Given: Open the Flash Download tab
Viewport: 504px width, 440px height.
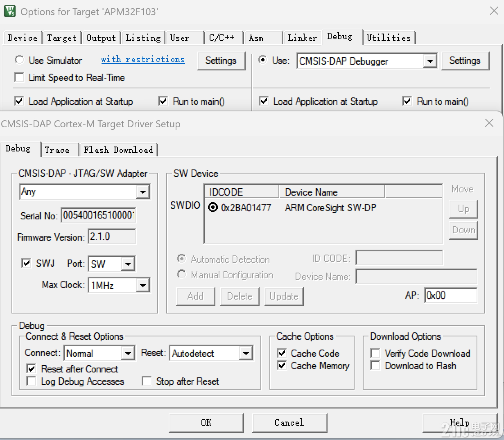Looking at the screenshot, I should 119,150.
